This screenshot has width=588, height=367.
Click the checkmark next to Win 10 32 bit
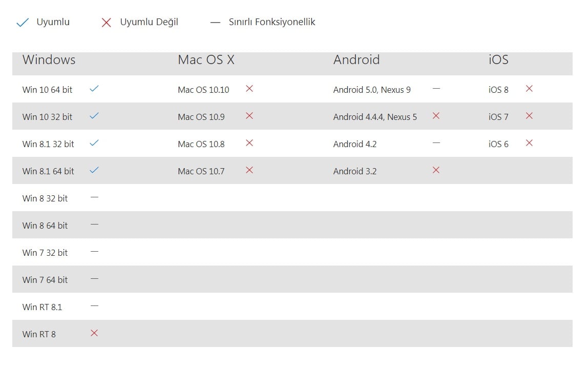(94, 115)
